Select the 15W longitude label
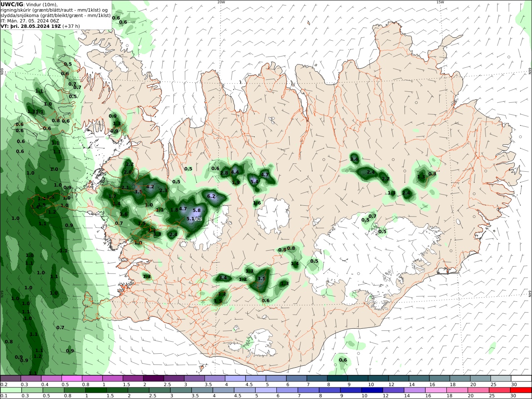The image size is (532, 399). pos(440,2)
